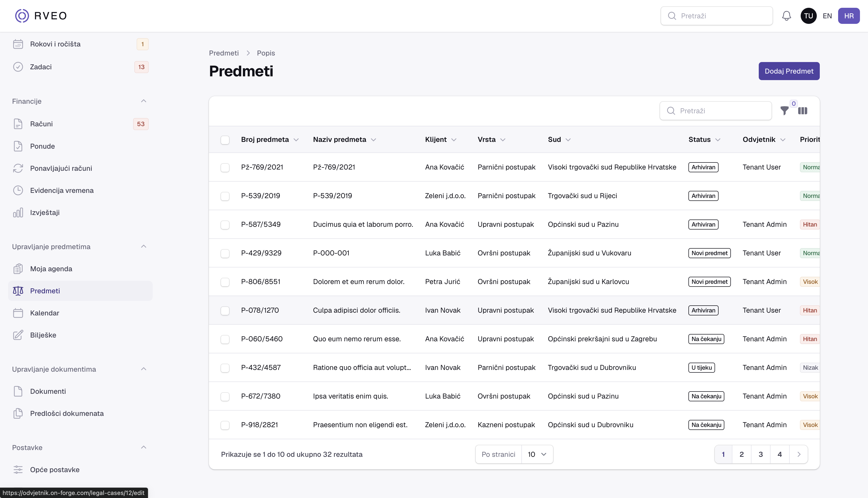Click the Kalendar icon in sidebar
This screenshot has width=868, height=498.
click(x=18, y=313)
